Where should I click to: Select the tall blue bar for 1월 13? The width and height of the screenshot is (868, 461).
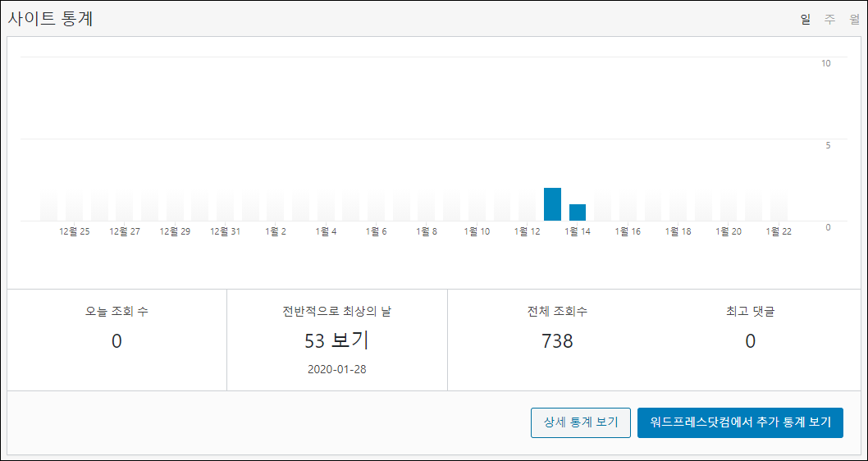(552, 204)
